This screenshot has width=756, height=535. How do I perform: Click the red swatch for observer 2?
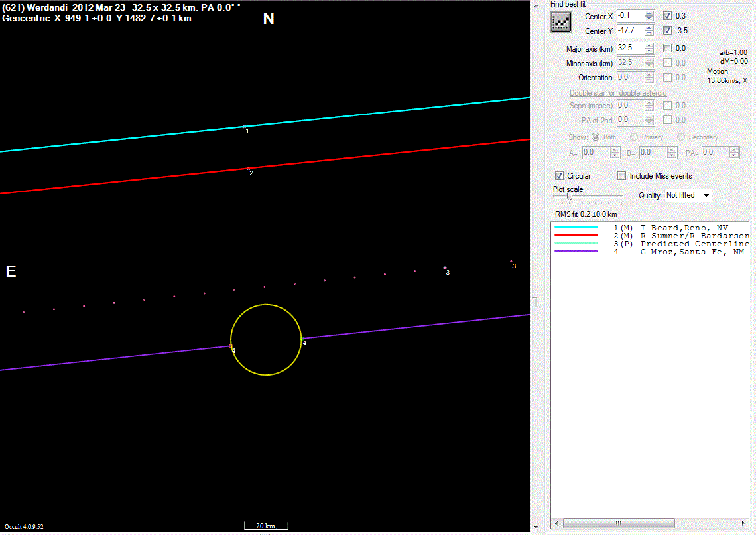tap(576, 235)
